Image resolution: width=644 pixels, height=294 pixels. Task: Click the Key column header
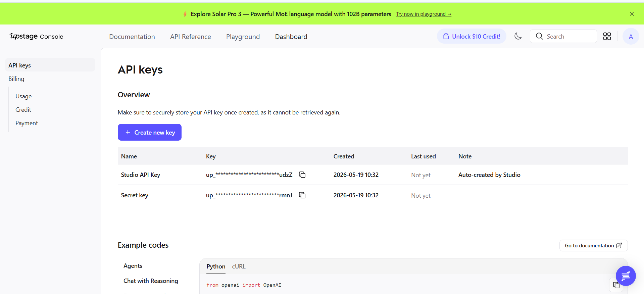(x=211, y=156)
